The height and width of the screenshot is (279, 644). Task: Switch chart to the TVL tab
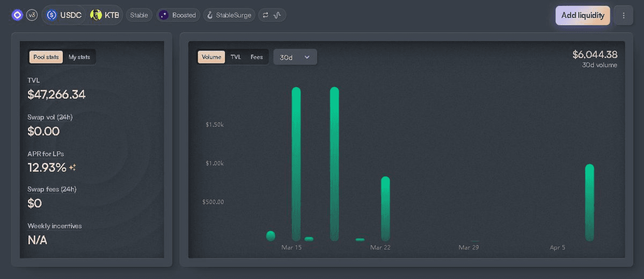click(236, 57)
